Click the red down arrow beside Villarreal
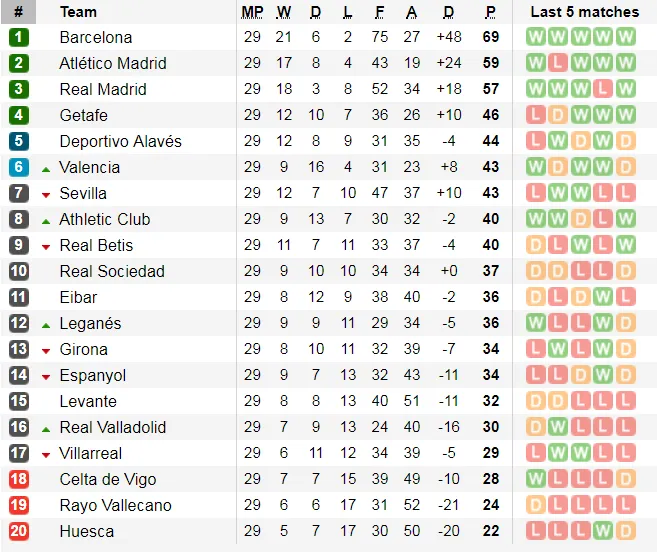This screenshot has width=657, height=552. point(46,454)
